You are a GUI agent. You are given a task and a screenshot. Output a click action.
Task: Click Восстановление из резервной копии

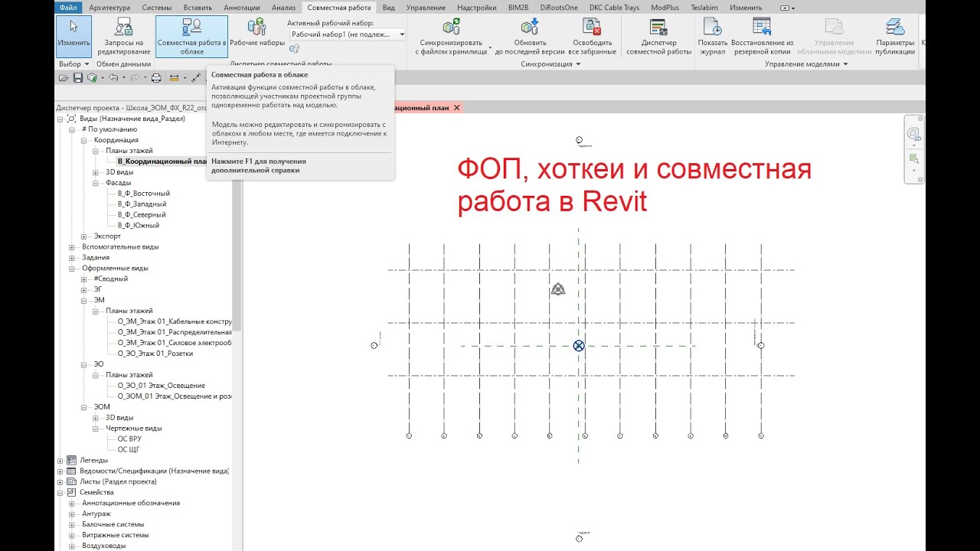pos(762,36)
